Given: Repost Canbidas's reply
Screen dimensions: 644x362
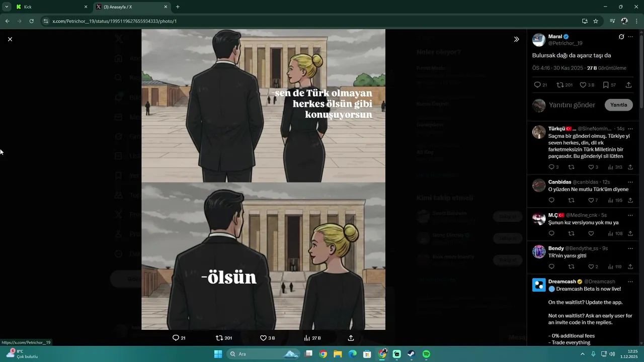Looking at the screenshot, I should tap(571, 200).
